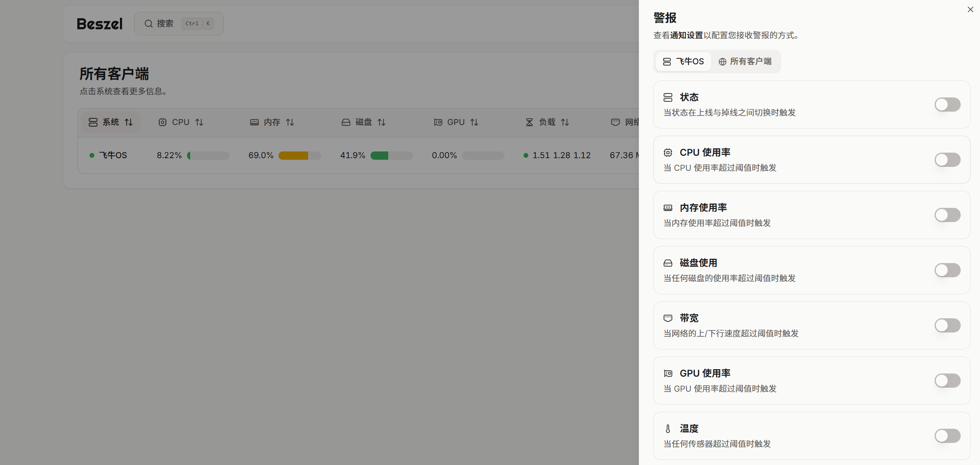980x465 pixels.
Task: Click the hard drive icon beside 磁盘使用
Action: pyautogui.click(x=668, y=263)
